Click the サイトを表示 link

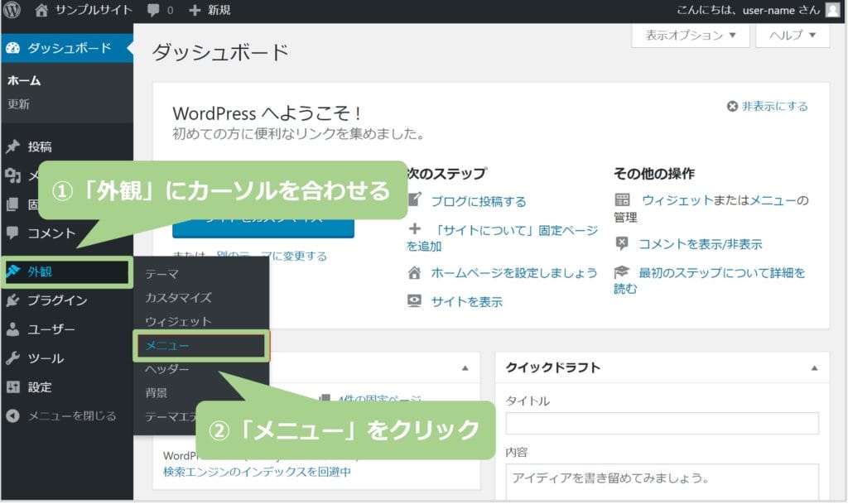[466, 302]
